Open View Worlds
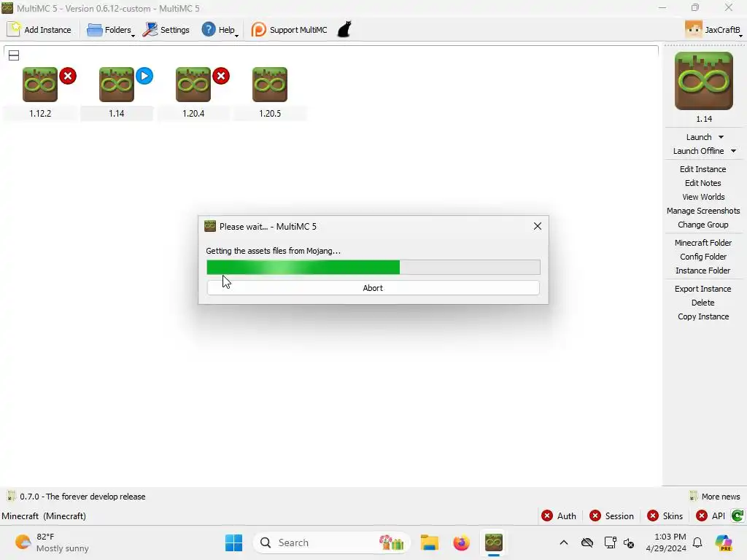747x560 pixels. coord(703,197)
